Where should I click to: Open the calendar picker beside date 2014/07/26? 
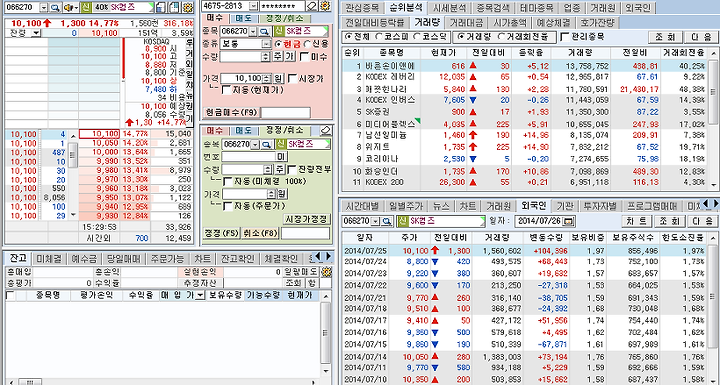[569, 221]
